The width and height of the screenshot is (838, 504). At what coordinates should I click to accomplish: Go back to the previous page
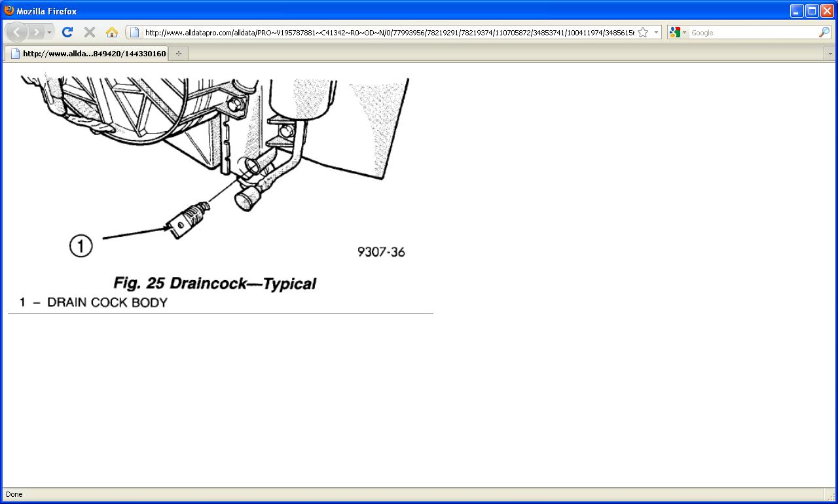point(16,32)
